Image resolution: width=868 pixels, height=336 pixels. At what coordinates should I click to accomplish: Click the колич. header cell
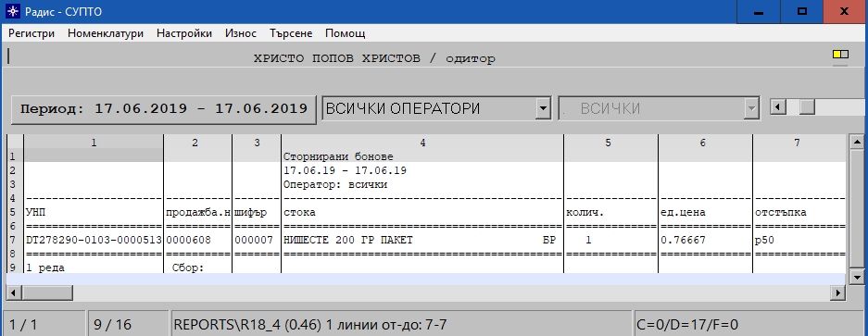point(611,213)
